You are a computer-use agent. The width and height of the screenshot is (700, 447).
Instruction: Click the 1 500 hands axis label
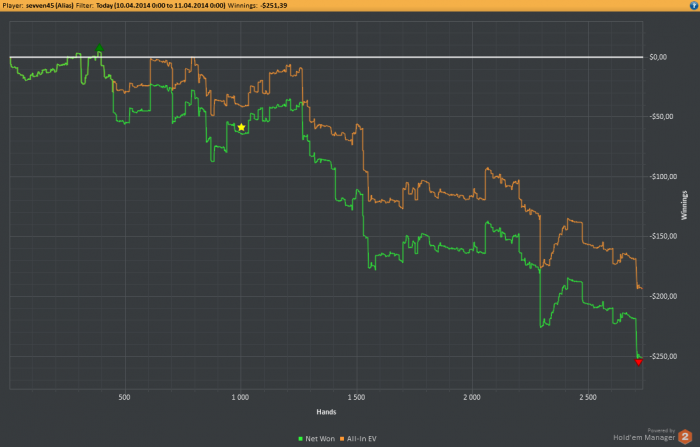pos(356,397)
